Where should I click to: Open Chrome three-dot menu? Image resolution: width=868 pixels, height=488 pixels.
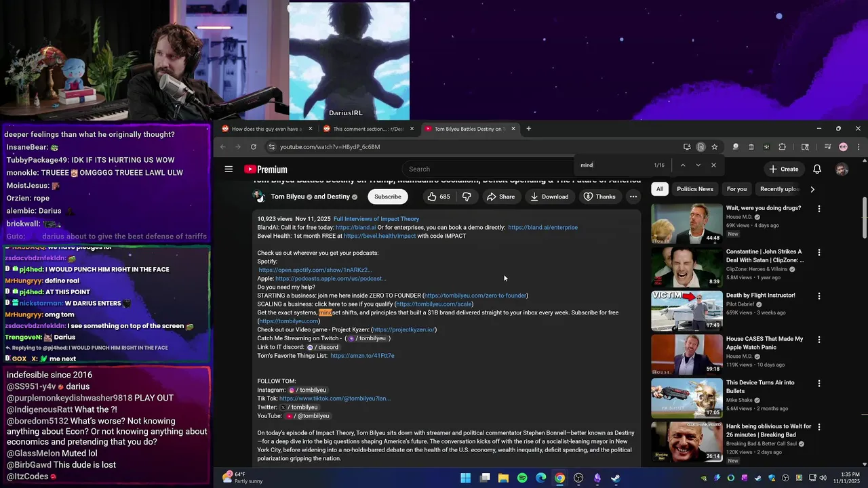(x=859, y=147)
